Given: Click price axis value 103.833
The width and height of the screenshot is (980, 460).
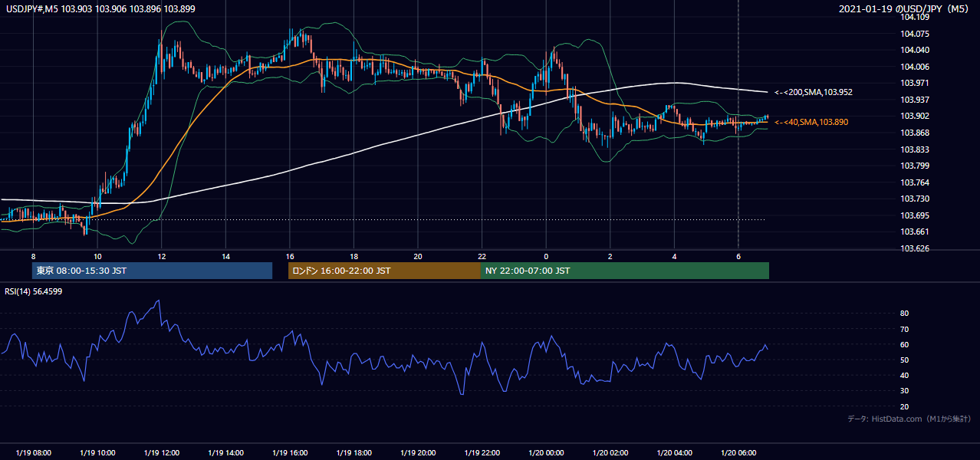Looking at the screenshot, I should (916, 149).
